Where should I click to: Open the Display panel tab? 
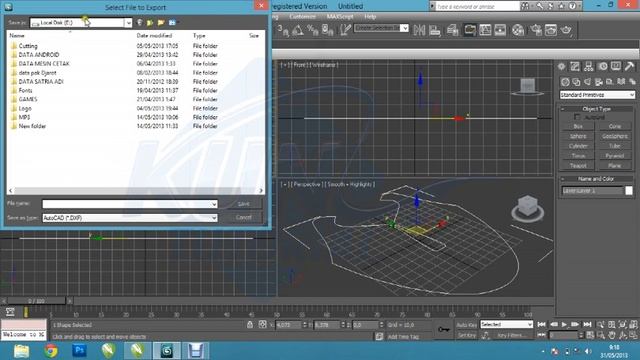pyautogui.click(x=616, y=67)
